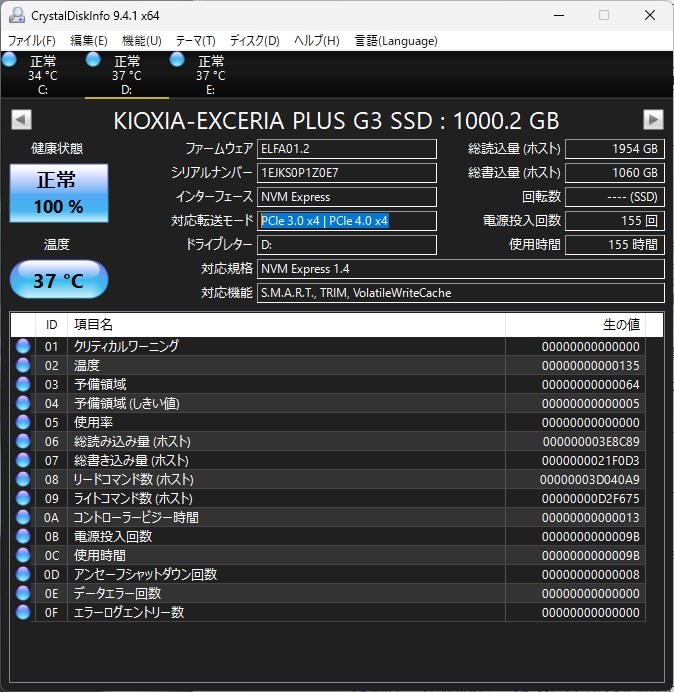Open the ヘルプ(H) menu

[317, 41]
